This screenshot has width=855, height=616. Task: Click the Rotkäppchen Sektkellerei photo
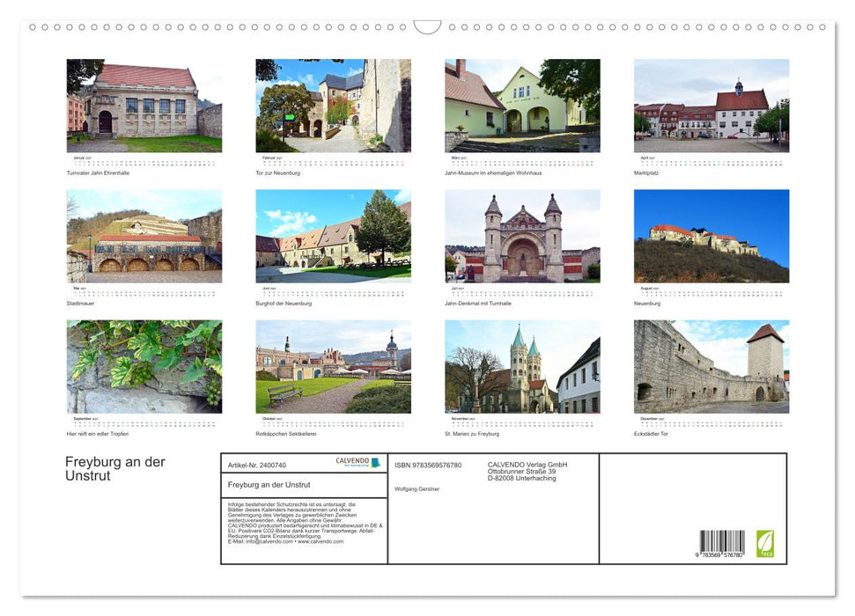(x=333, y=367)
